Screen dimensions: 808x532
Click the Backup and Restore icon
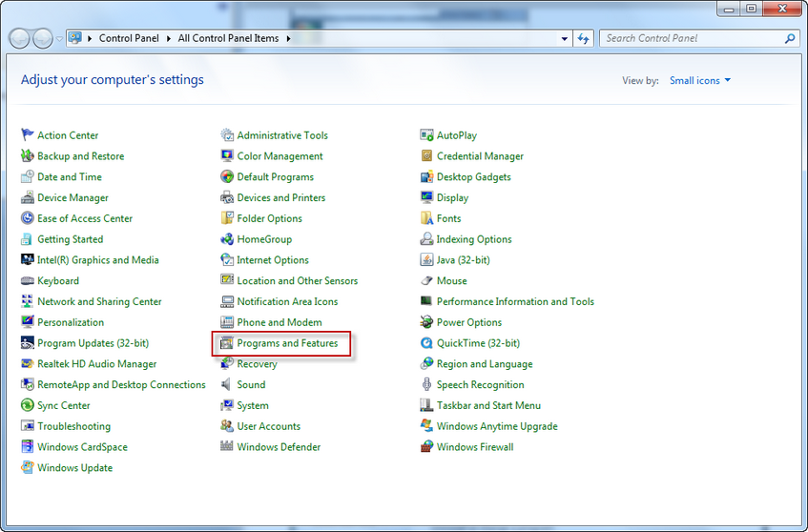tap(28, 155)
